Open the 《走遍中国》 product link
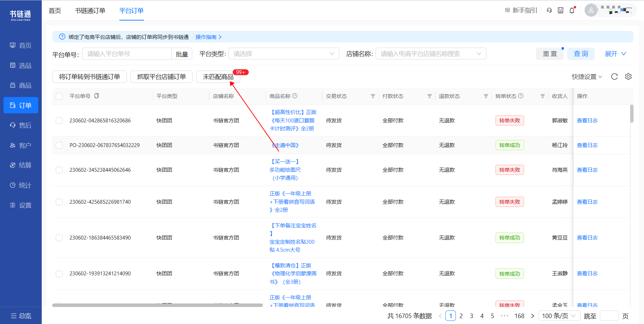644x324 pixels. click(285, 145)
